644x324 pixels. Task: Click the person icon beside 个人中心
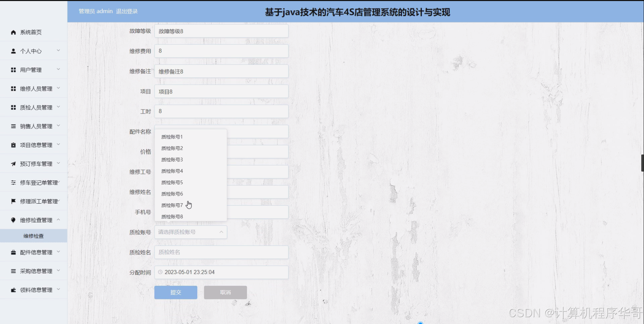[13, 51]
